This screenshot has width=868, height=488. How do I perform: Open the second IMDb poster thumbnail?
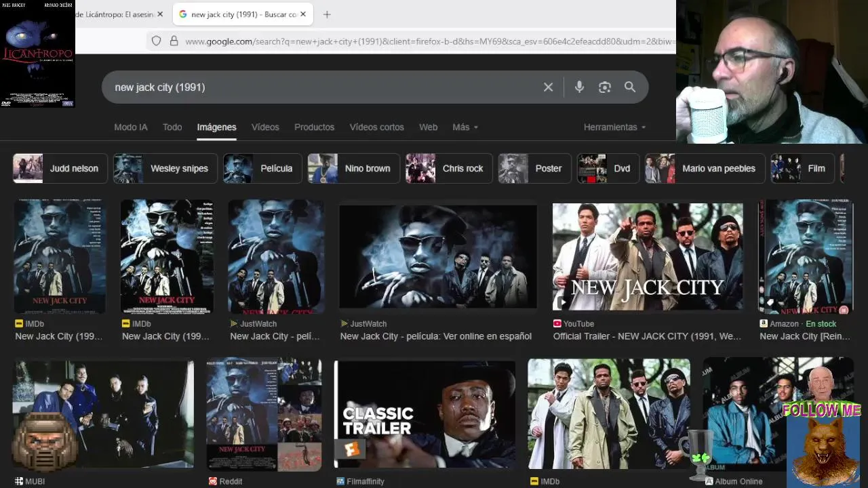point(167,256)
